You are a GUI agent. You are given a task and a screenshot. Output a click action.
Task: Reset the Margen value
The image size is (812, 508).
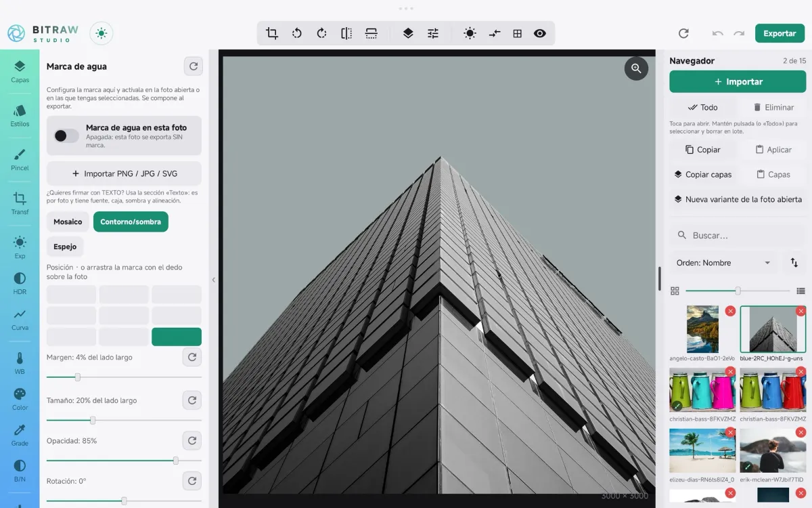pyautogui.click(x=192, y=357)
